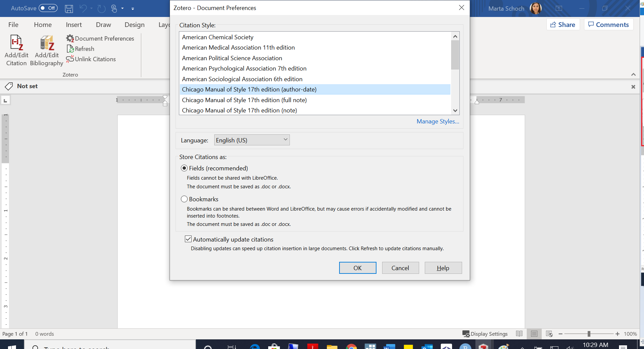
Task: Click Page 1 of 1 indicator
Action: click(x=15, y=334)
